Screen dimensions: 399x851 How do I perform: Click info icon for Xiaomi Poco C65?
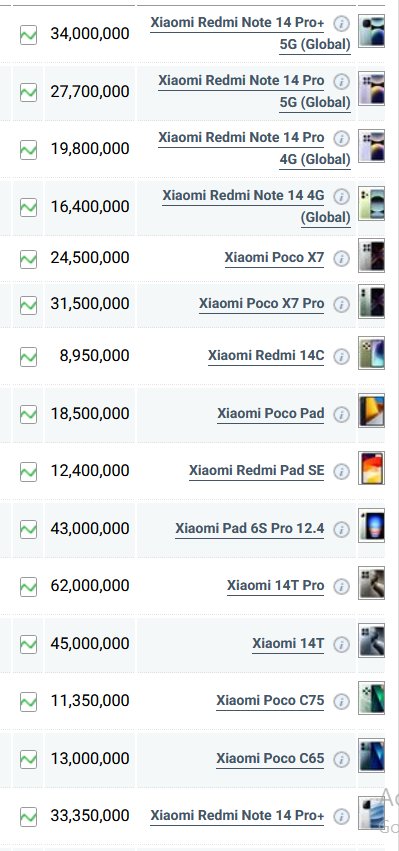coord(341,759)
